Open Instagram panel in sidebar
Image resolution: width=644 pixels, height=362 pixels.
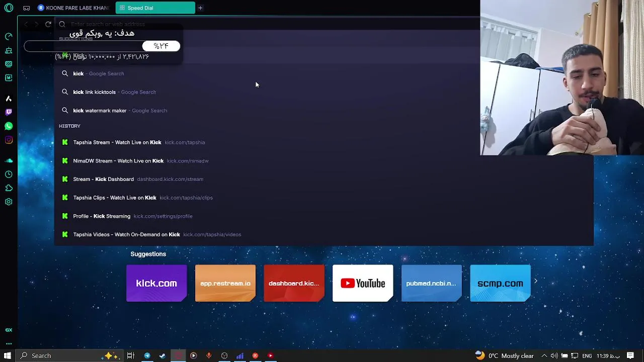(x=9, y=140)
